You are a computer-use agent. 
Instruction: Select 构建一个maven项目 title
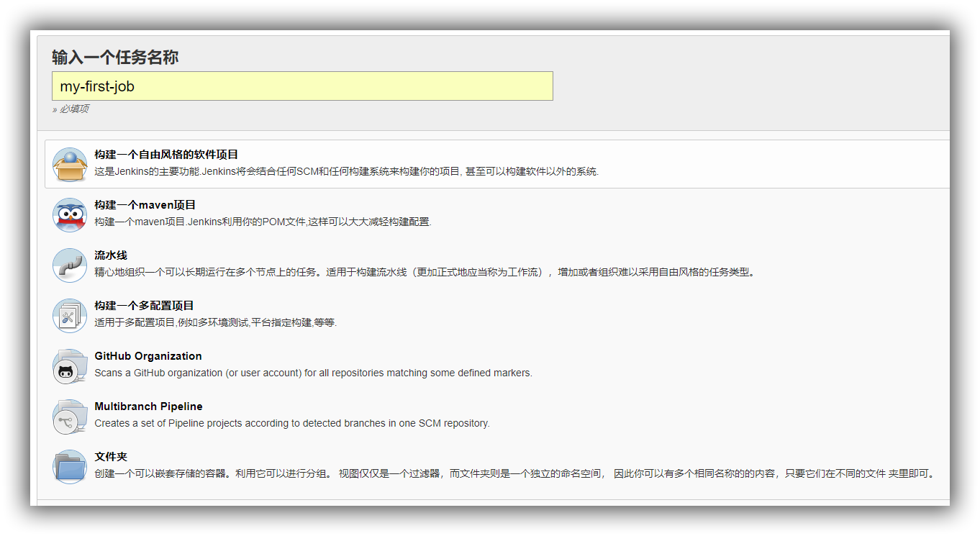click(x=145, y=205)
